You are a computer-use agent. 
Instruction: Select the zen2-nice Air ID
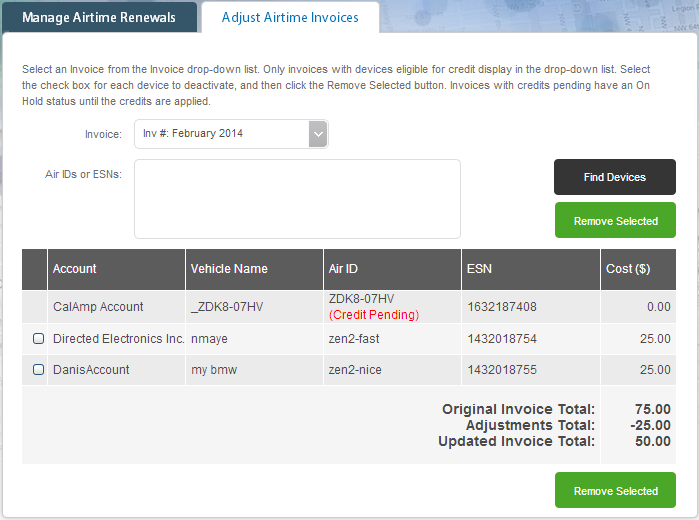pos(355,370)
